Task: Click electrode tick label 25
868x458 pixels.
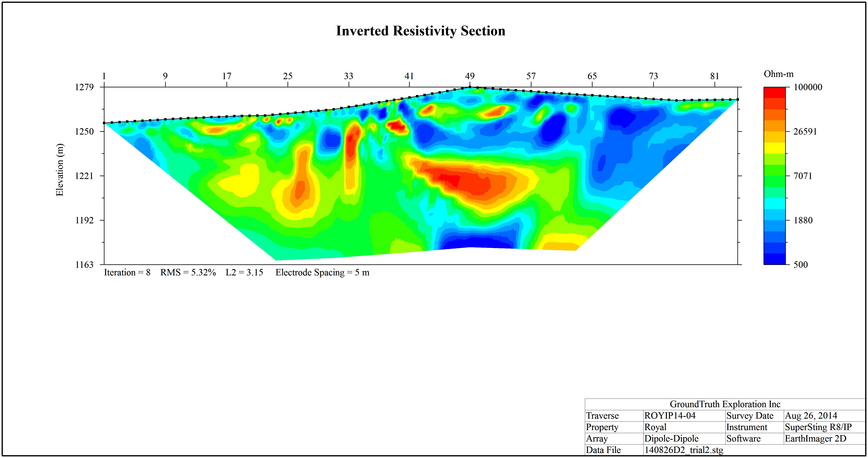Action: [287, 76]
